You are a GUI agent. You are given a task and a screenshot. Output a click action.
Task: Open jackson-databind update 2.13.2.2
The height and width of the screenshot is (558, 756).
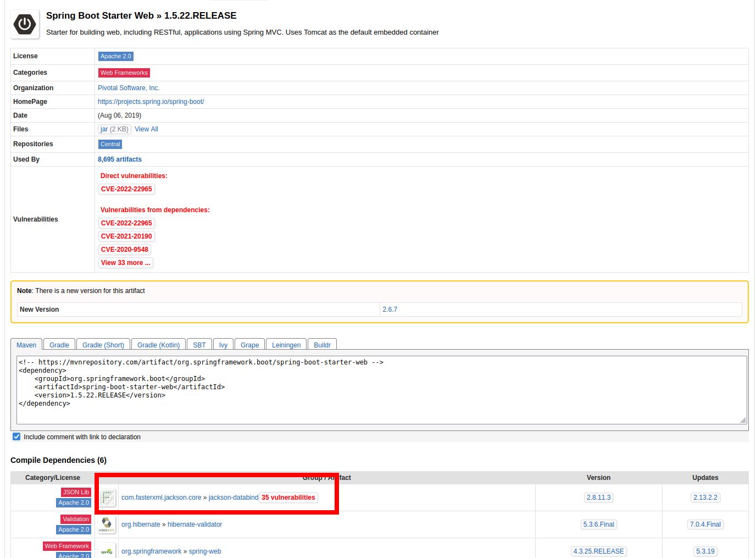click(x=705, y=498)
